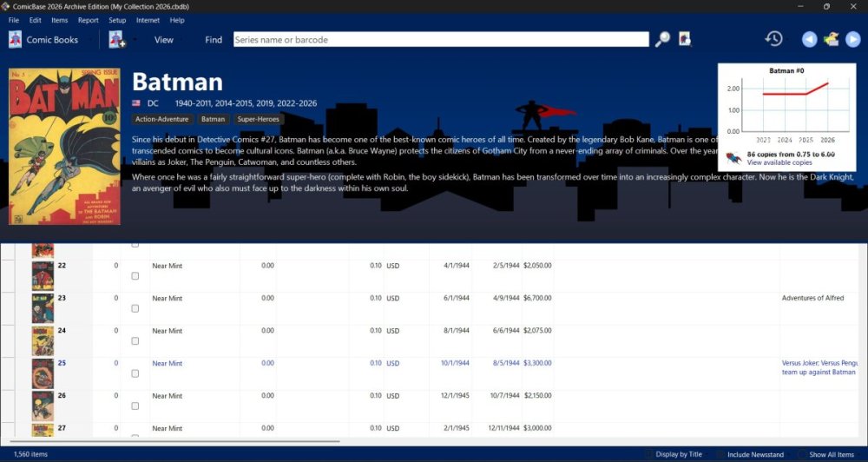Click the barcode scan icon beside search
The height and width of the screenshot is (462, 868).
click(685, 39)
